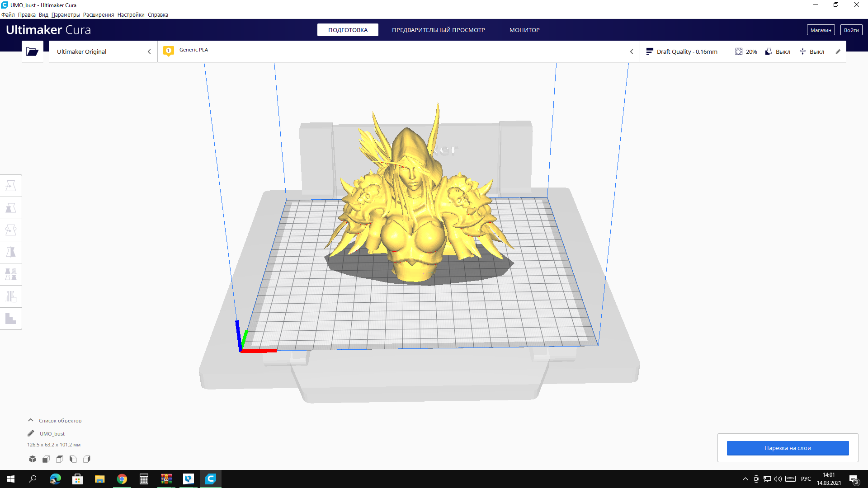The height and width of the screenshot is (488, 868).
Task: Click the Войти button
Action: click(851, 30)
